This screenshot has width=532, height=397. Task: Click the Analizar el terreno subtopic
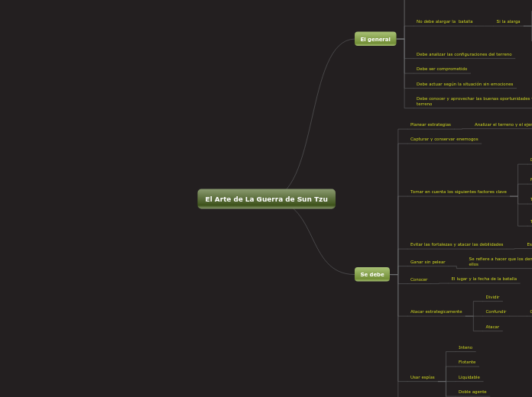pos(503,124)
